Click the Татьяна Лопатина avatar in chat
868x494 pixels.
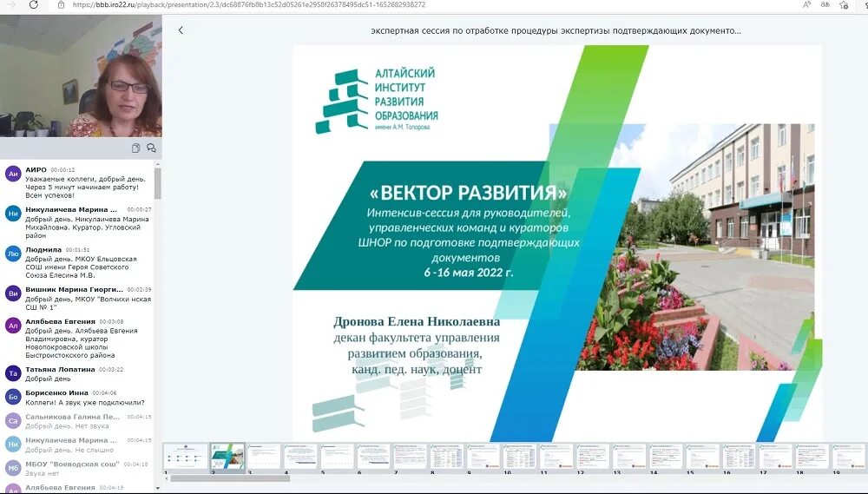(x=13, y=373)
